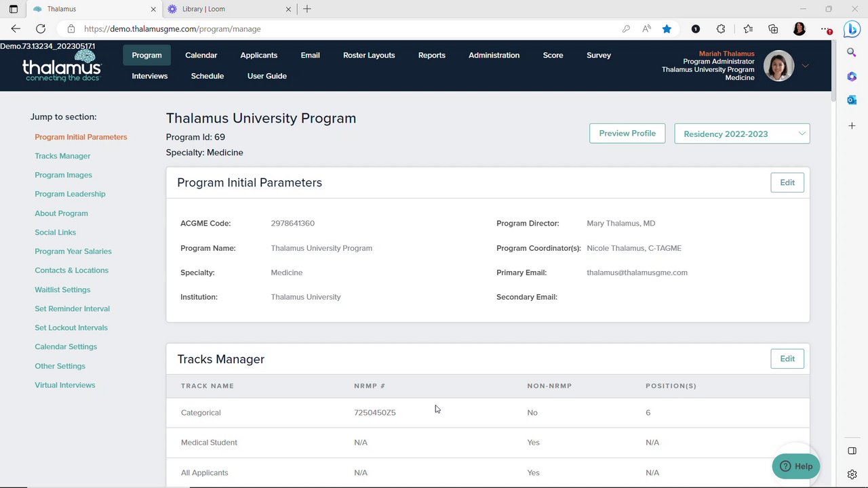Screen dimensions: 868x488
Task: Open browser Collections icon
Action: (773, 29)
